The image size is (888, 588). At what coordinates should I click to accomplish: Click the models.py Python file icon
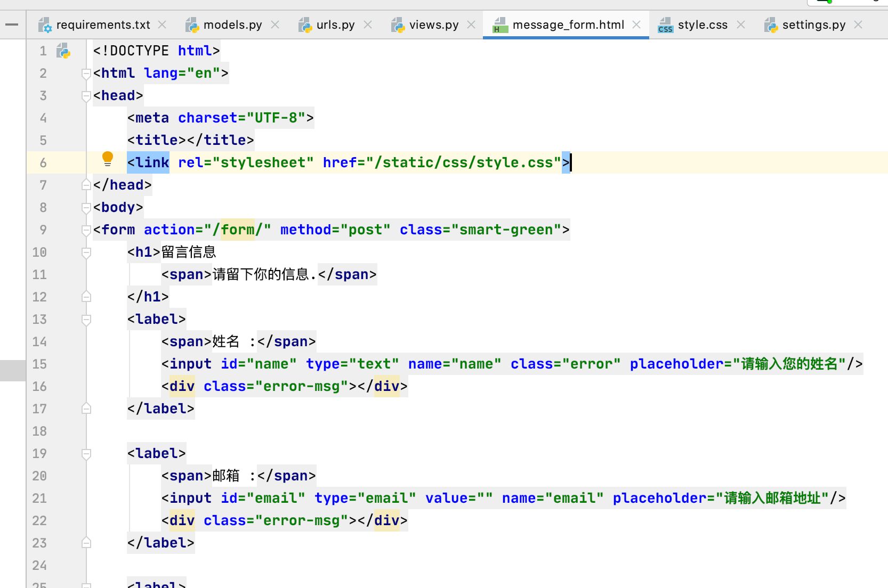pyautogui.click(x=192, y=25)
